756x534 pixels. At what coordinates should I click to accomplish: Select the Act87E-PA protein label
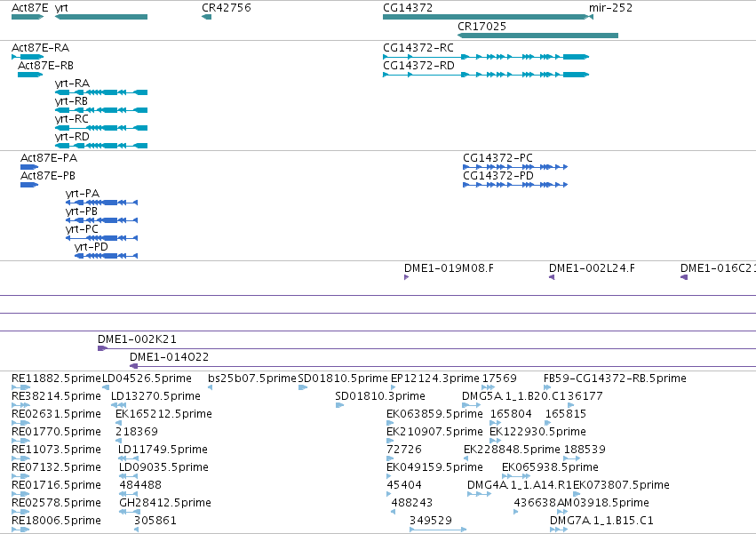(49, 158)
